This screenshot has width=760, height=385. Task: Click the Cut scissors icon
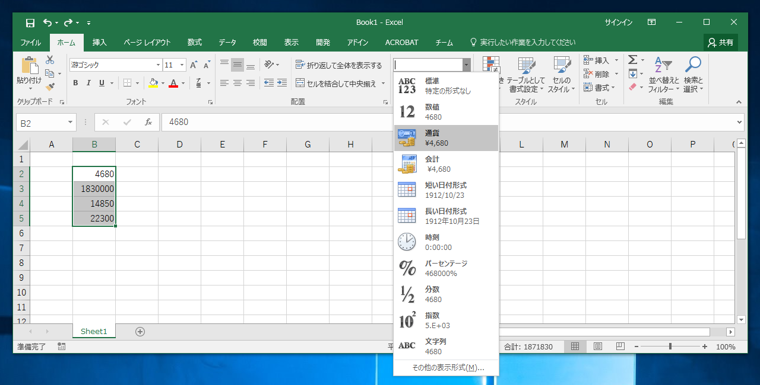pos(50,60)
